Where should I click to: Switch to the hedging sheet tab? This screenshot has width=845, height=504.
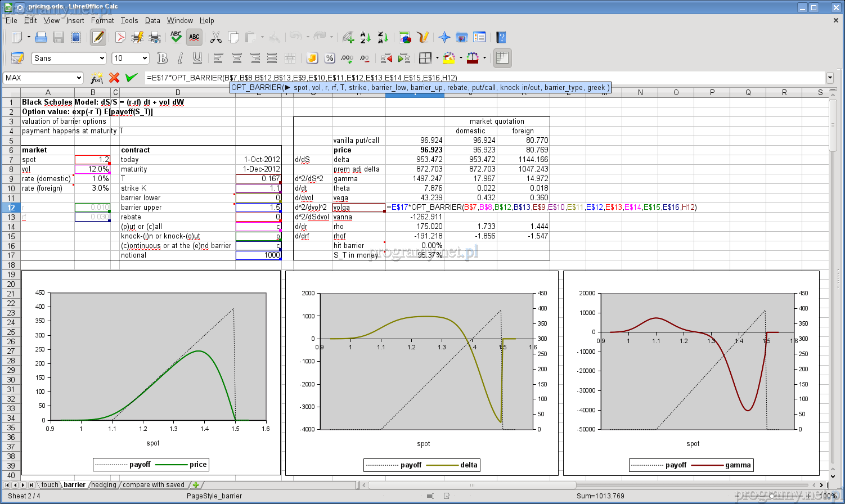point(104,485)
